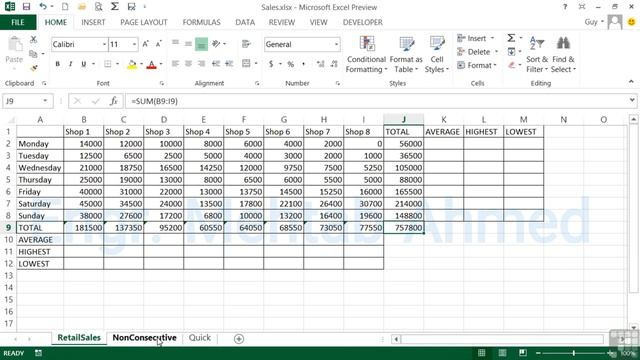Toggle Bold formatting

click(x=58, y=64)
